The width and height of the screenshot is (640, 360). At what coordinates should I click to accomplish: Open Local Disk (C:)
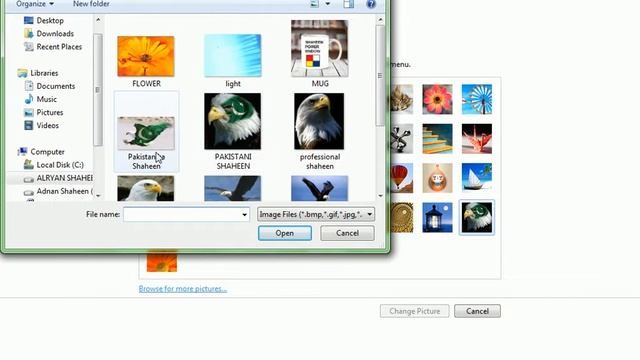click(60, 165)
